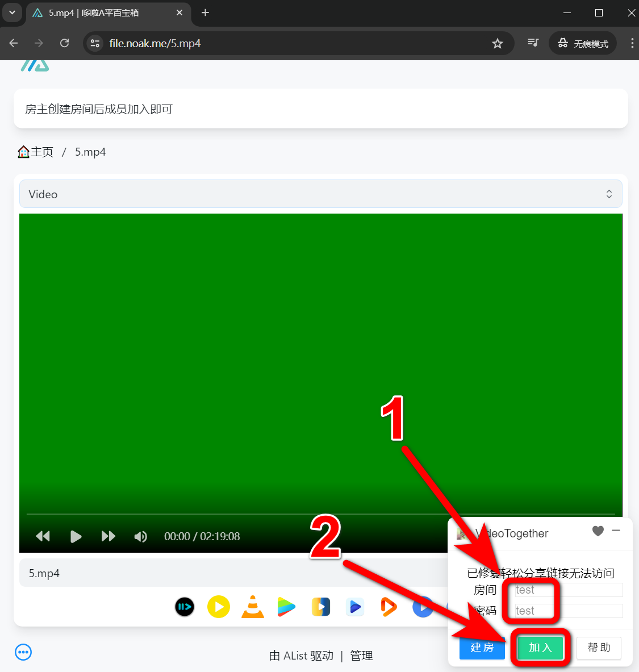Click the heart icon in VideoTogether panel

click(x=598, y=531)
